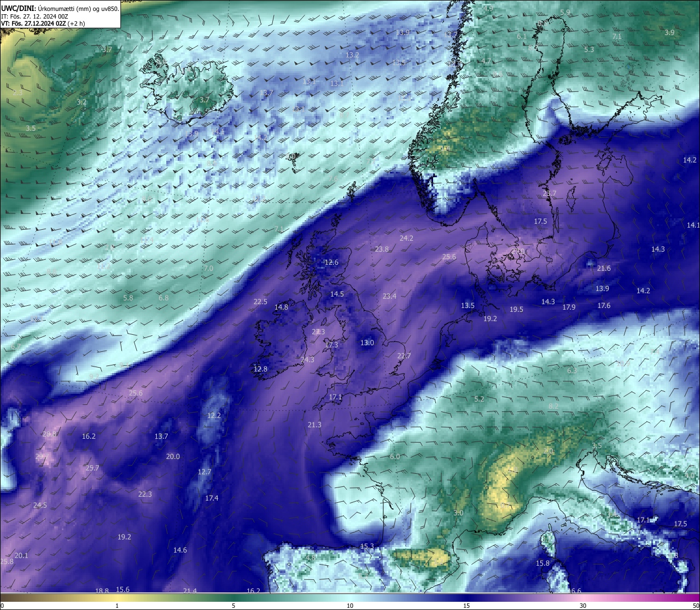Image resolution: width=700 pixels, height=610 pixels.
Task: Select the 12.7 map value
Action: tap(204, 472)
